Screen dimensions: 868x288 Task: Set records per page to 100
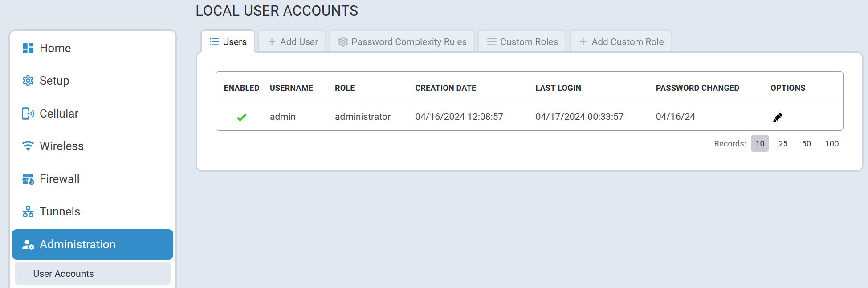[x=831, y=144]
